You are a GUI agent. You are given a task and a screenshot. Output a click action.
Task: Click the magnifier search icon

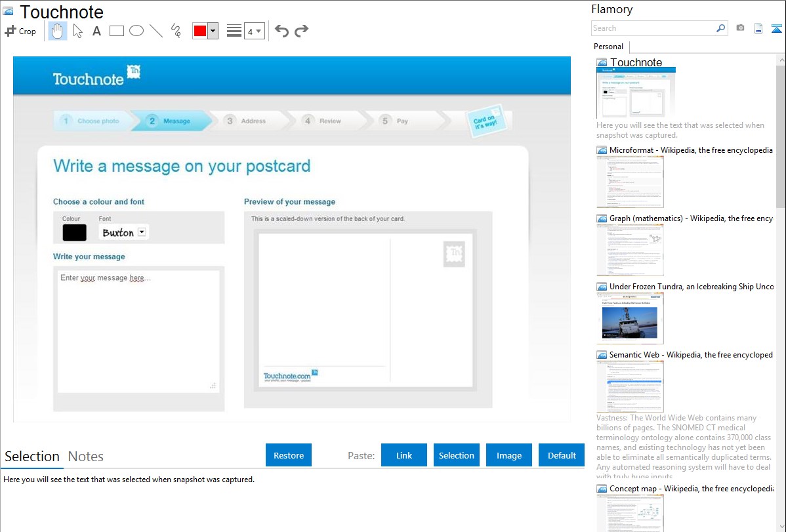point(721,28)
